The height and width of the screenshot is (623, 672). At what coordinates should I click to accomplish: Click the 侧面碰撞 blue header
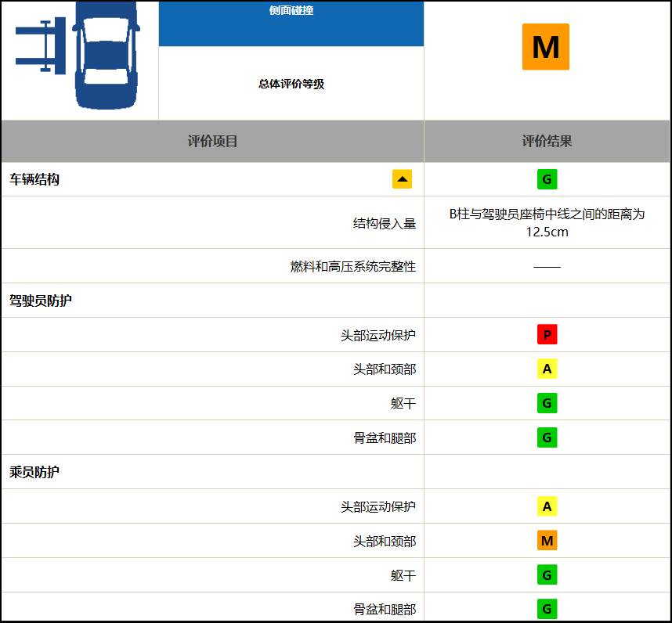pos(291,23)
